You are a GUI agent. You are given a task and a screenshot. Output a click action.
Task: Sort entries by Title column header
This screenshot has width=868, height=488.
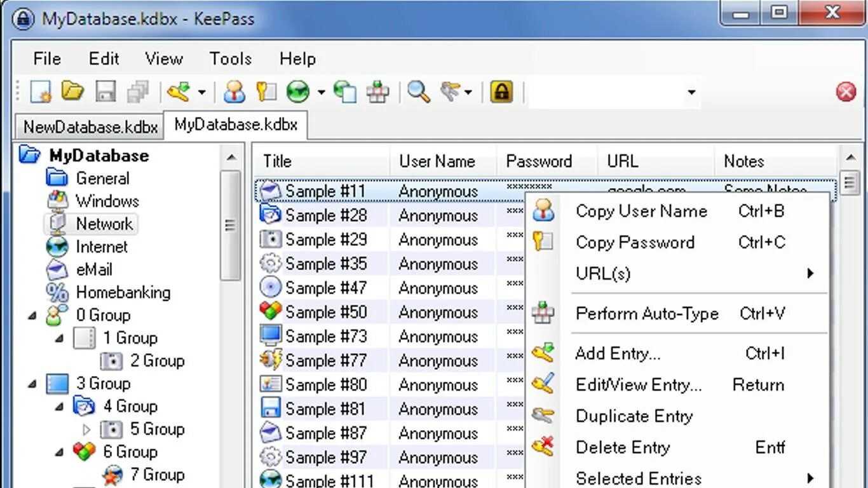point(322,161)
